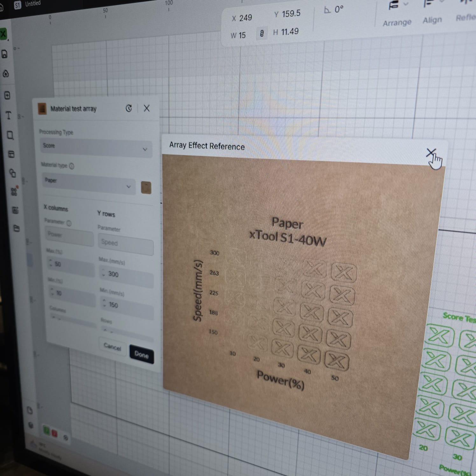Viewport: 476px width, 476px height.
Task: Click the cloud upload icon in left sidebar
Action: tap(6, 74)
